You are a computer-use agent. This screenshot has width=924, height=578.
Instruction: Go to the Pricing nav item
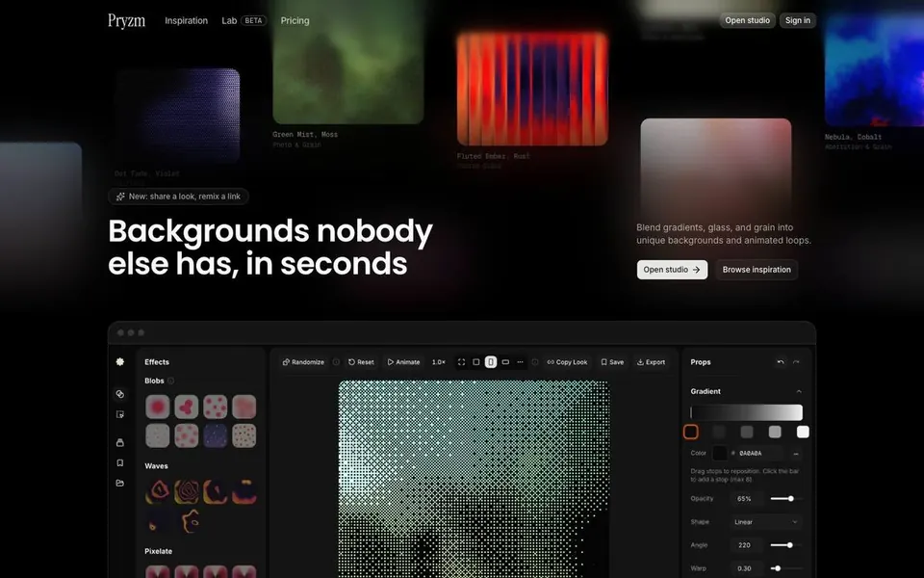[295, 20]
